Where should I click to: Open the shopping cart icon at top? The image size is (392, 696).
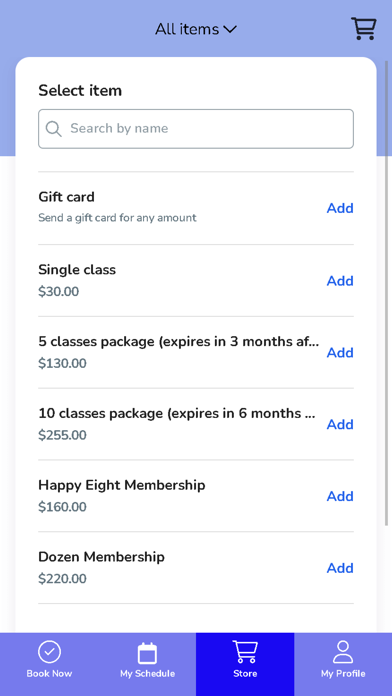pyautogui.click(x=364, y=29)
